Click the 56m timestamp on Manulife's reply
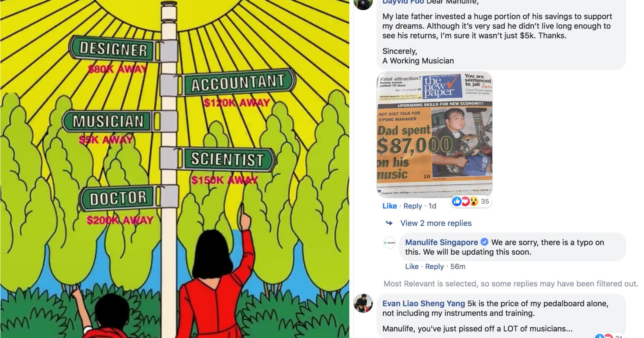Screen dimensions: 644x338 click(x=458, y=267)
